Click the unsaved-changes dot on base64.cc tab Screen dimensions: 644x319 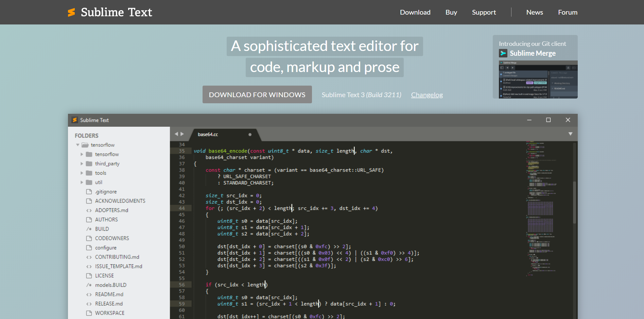(250, 135)
